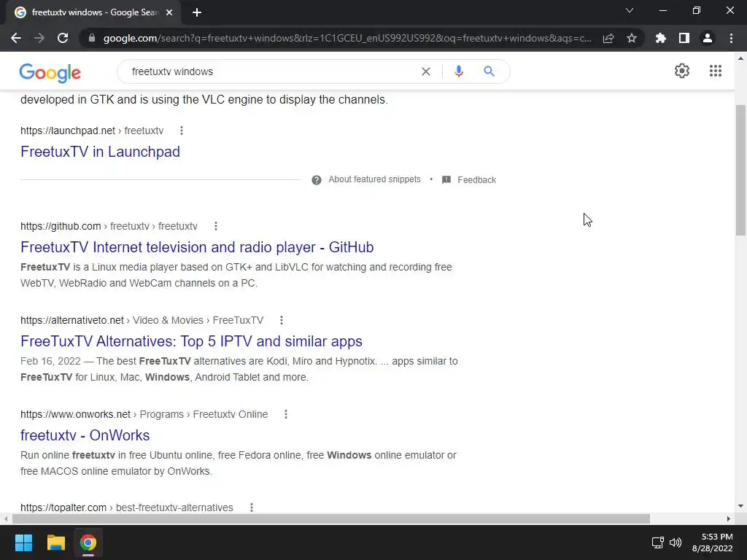
Task: Click the Chrome taskbar icon
Action: [88, 542]
